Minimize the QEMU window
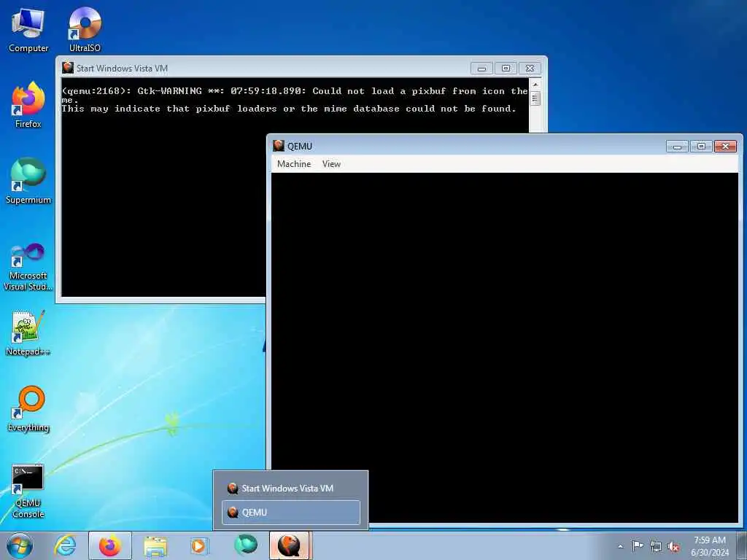 (677, 146)
